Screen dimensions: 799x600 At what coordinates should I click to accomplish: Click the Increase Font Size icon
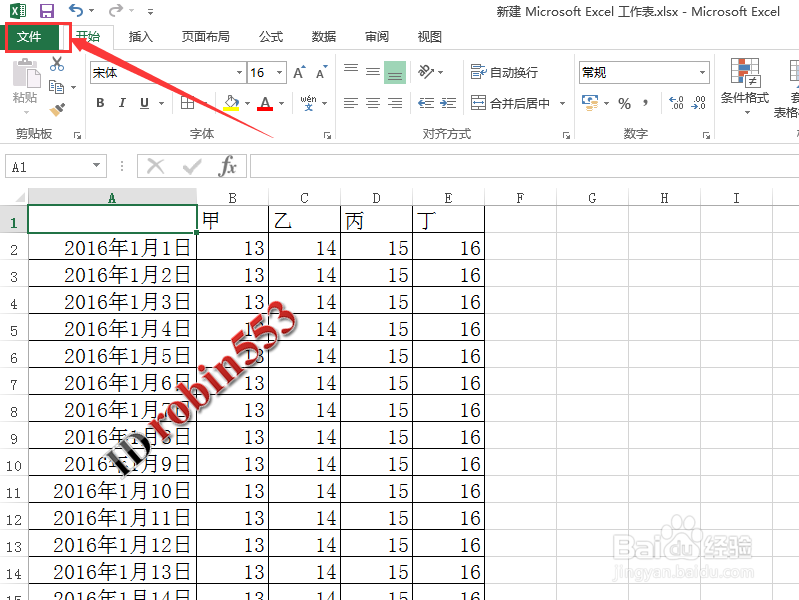(x=300, y=72)
